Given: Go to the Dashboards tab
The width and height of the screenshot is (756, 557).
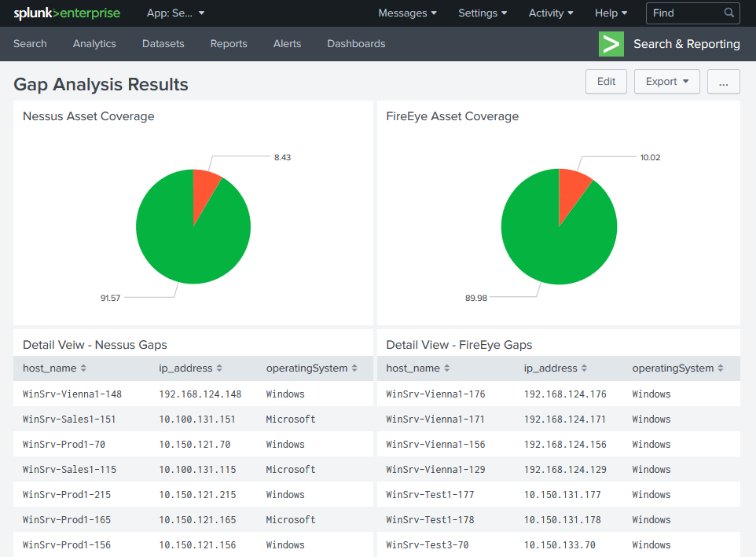Looking at the screenshot, I should point(356,44).
